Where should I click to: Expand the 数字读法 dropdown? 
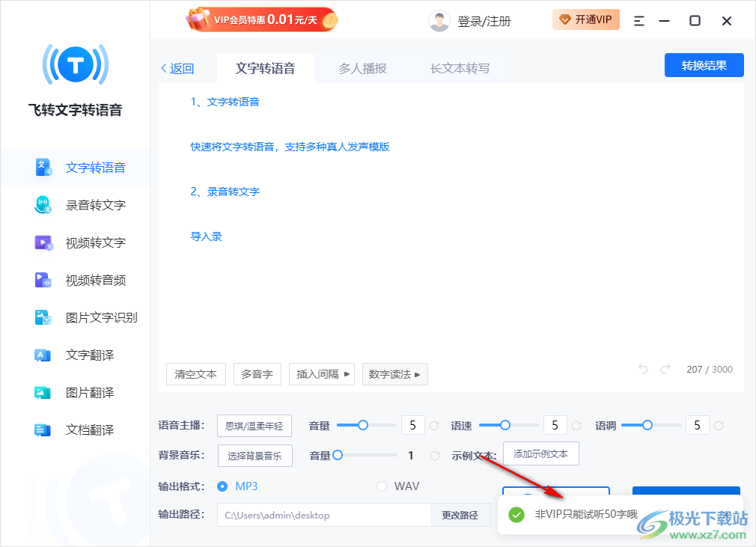coord(395,374)
